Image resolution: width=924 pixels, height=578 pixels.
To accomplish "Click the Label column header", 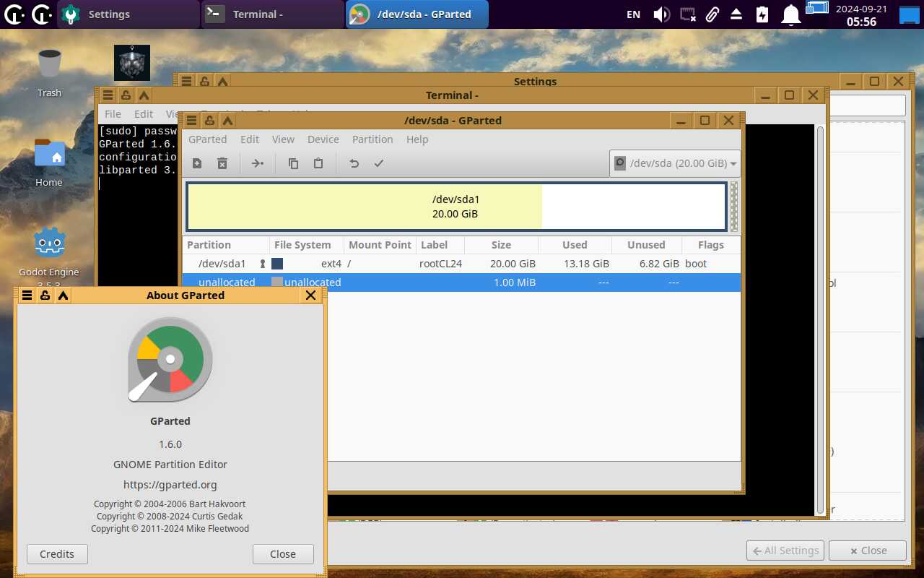I will 440,245.
